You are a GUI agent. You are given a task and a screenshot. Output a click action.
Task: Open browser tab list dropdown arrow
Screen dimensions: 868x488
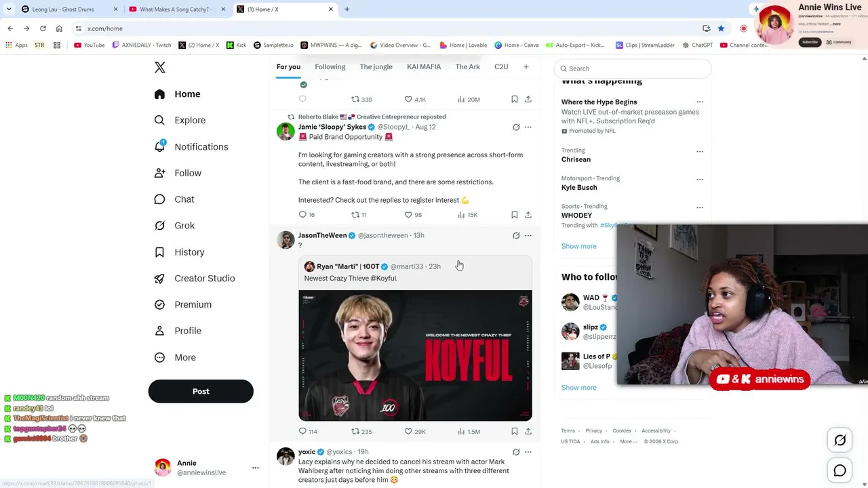point(9,9)
